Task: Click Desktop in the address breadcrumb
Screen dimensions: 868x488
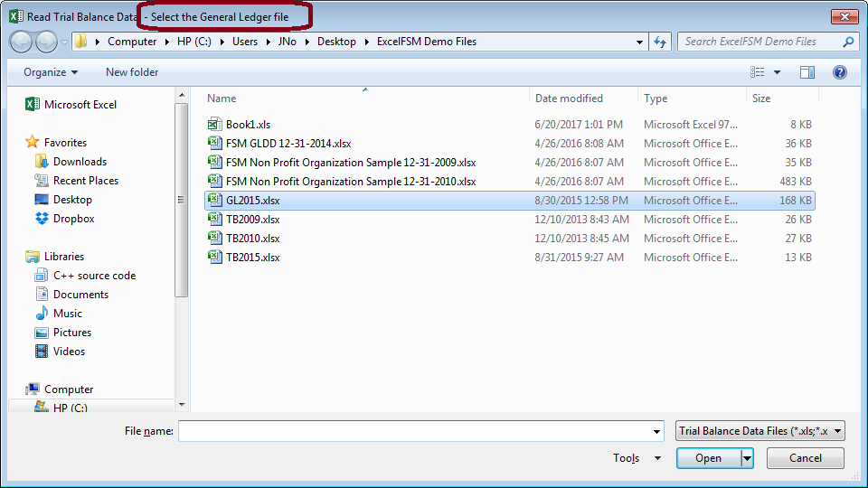Action: (x=336, y=42)
